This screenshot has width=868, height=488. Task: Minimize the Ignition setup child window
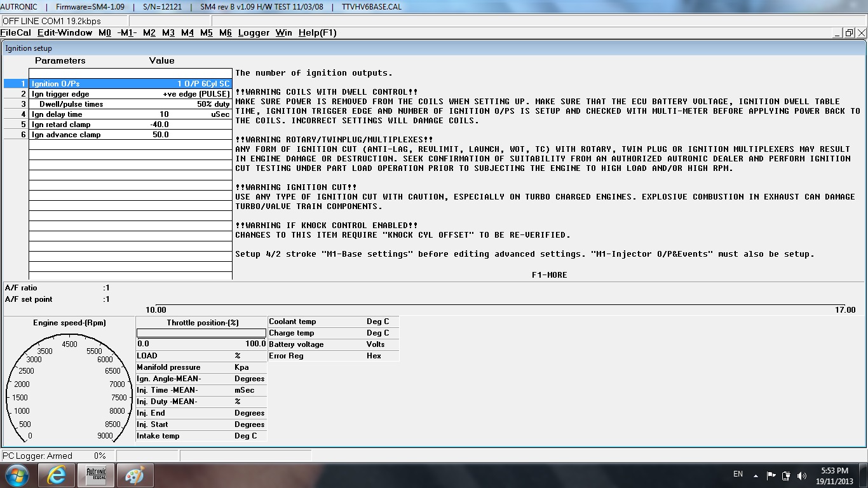click(x=837, y=33)
